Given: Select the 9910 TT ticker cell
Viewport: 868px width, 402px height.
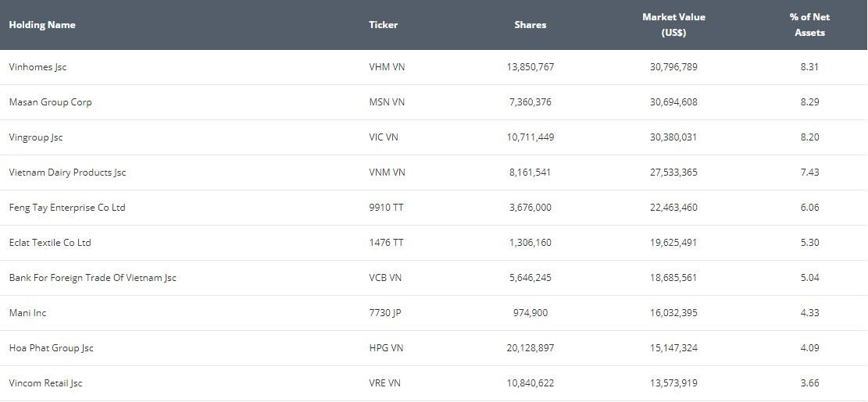Looking at the screenshot, I should (386, 208).
